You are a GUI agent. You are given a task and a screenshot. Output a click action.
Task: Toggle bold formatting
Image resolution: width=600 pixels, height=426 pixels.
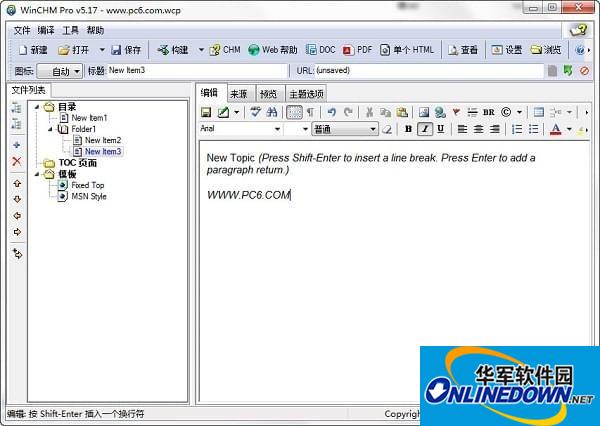408,129
